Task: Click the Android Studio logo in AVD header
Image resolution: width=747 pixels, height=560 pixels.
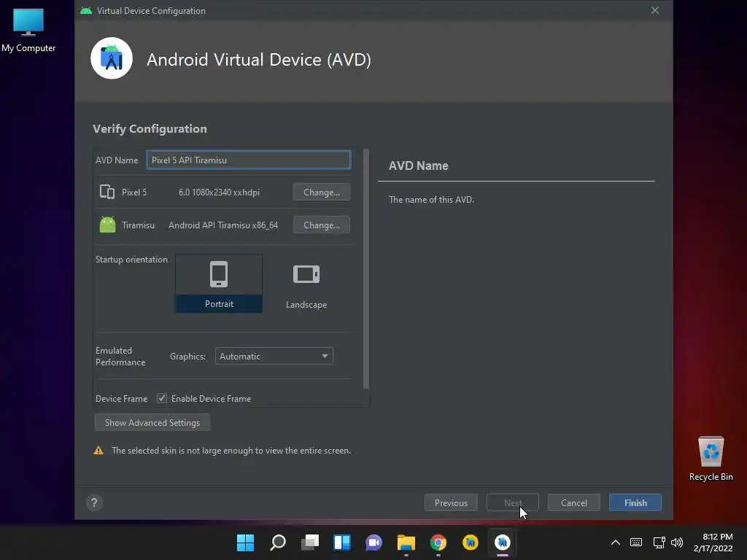Action: pyautogui.click(x=112, y=58)
